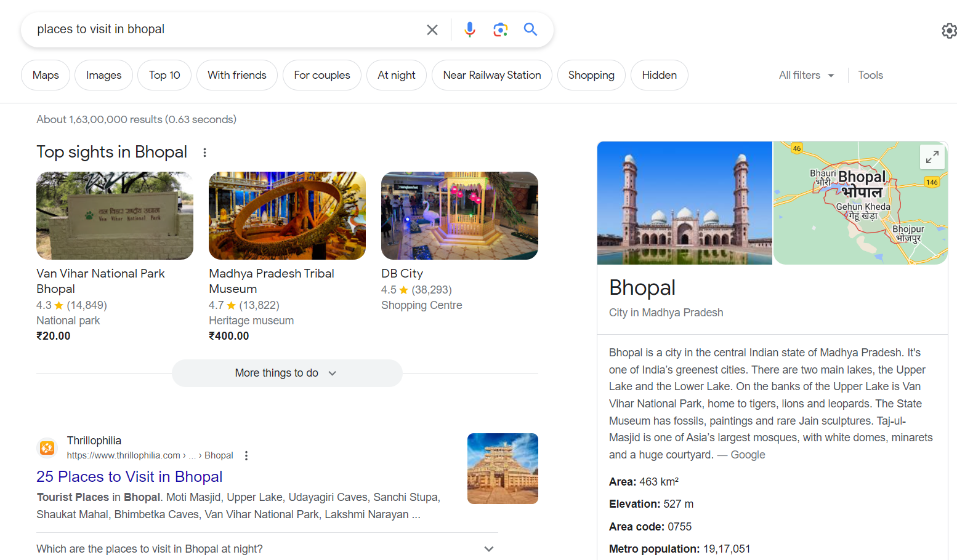
Task: Open Madhya Pradesh Tribal Museum title
Action: click(272, 281)
